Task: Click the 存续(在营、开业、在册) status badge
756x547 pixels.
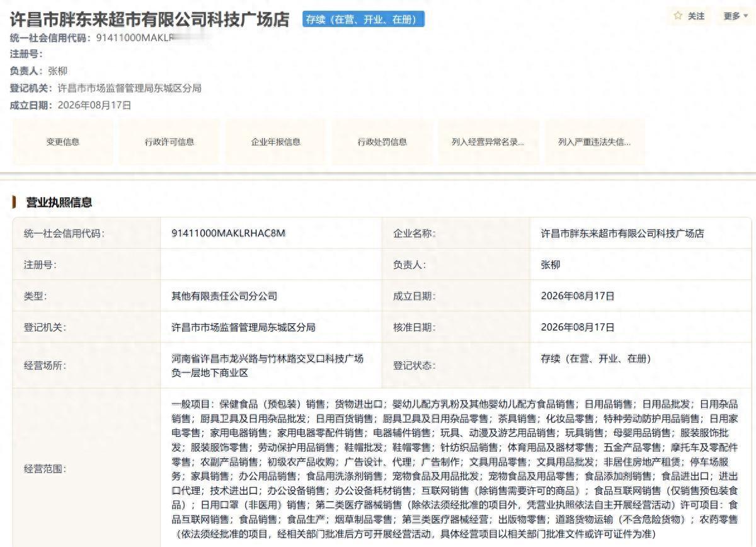Action: point(364,20)
